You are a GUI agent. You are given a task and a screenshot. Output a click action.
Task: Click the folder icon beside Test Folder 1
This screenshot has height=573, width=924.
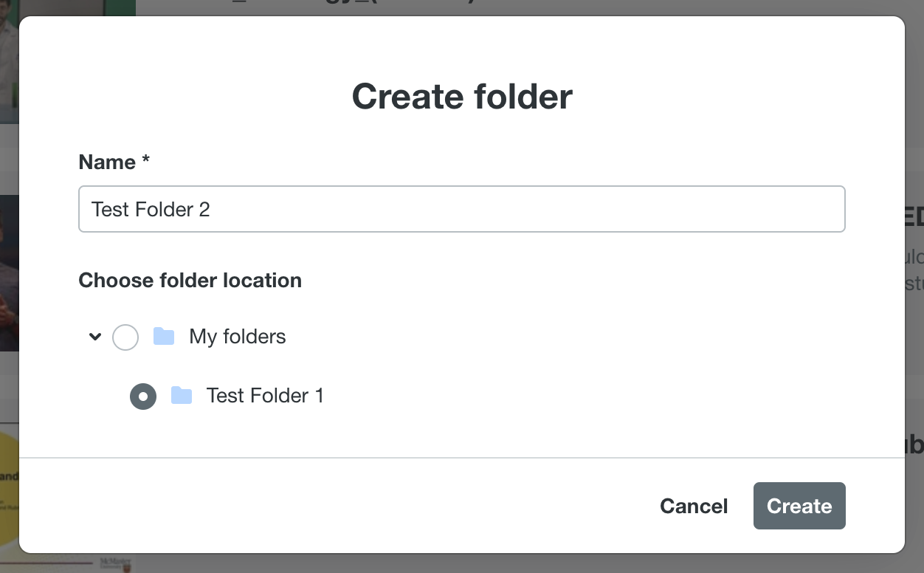(182, 396)
